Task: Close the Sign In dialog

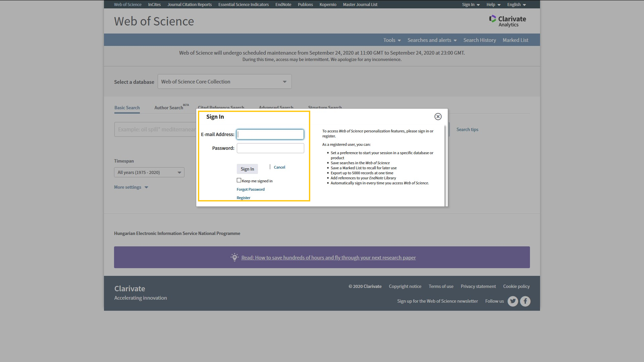Action: (x=438, y=116)
